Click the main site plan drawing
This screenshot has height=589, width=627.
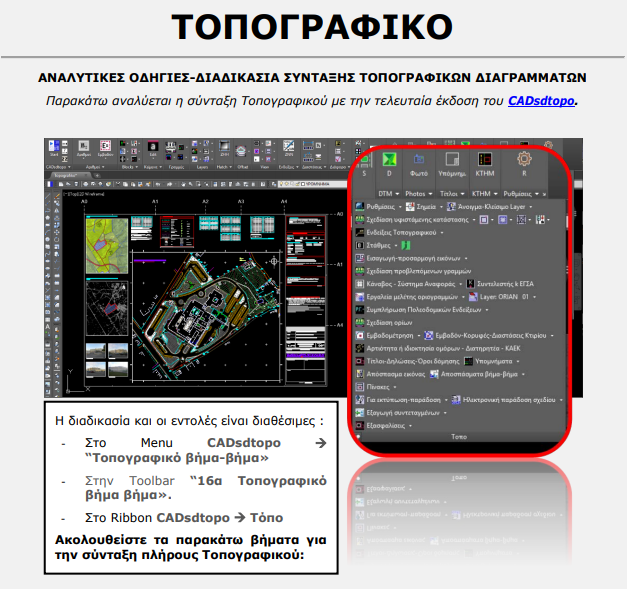pyautogui.click(x=208, y=316)
